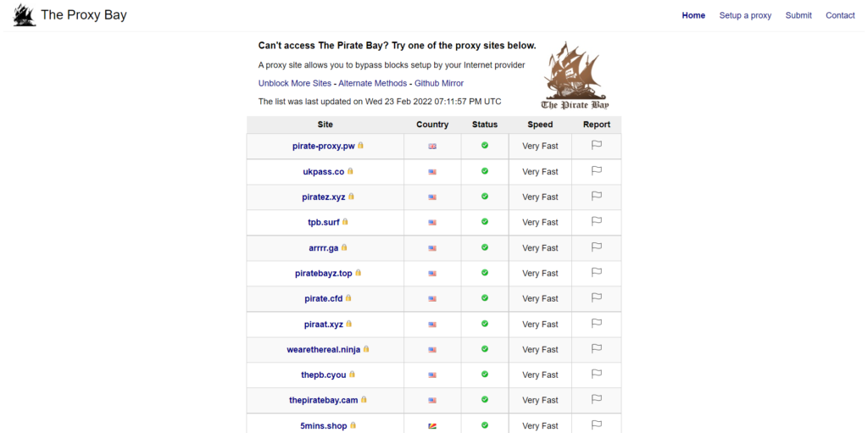Go to the Submit page

coord(798,15)
